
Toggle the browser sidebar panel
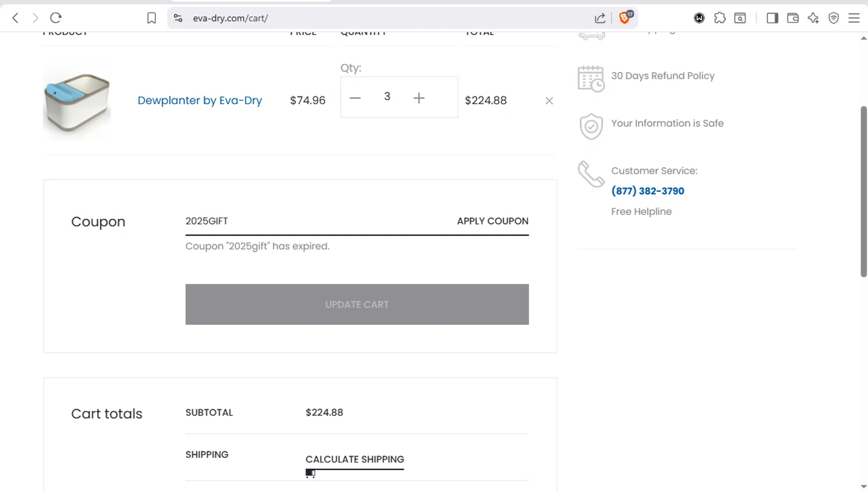click(772, 18)
